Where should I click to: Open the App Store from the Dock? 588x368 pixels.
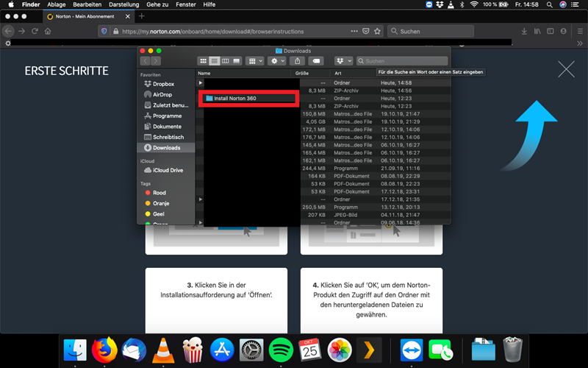coord(222,350)
